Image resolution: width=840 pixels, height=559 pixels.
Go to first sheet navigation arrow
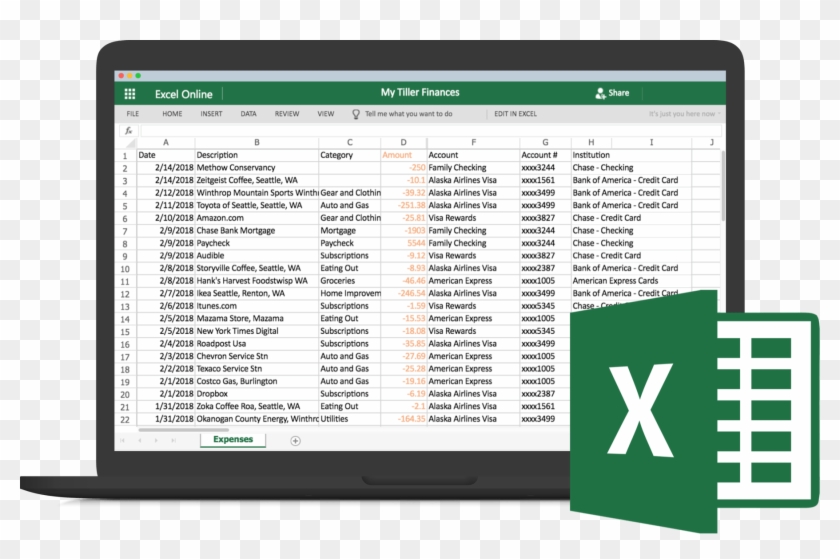click(x=123, y=441)
